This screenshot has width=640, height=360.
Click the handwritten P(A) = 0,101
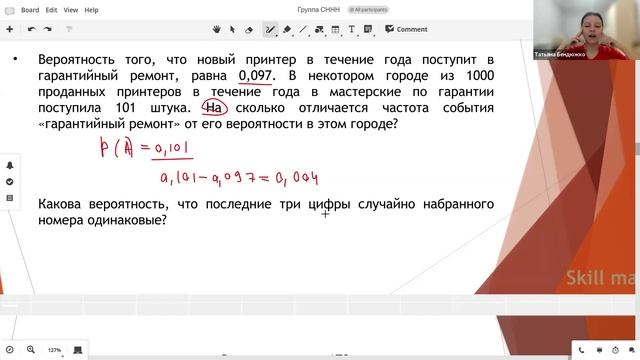146,148
